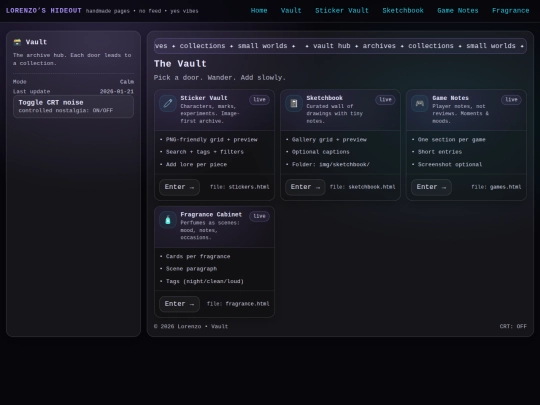540x405 pixels.
Task: Click the Mode 'Calm' value in sidebar
Action: tap(127, 82)
